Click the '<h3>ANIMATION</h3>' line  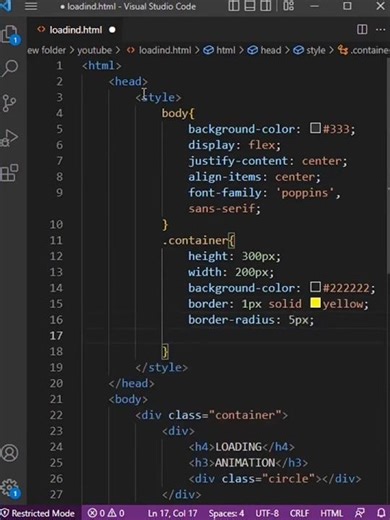click(x=248, y=463)
